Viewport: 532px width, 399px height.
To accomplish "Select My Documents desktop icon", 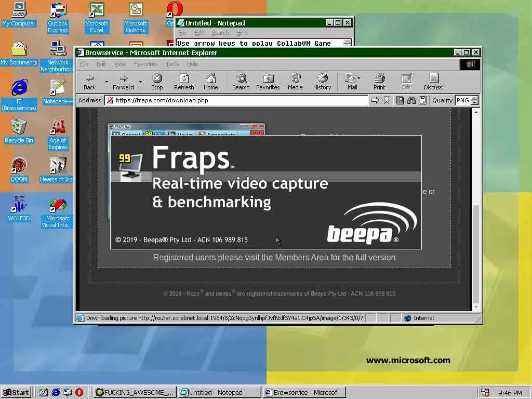I will coord(19,54).
